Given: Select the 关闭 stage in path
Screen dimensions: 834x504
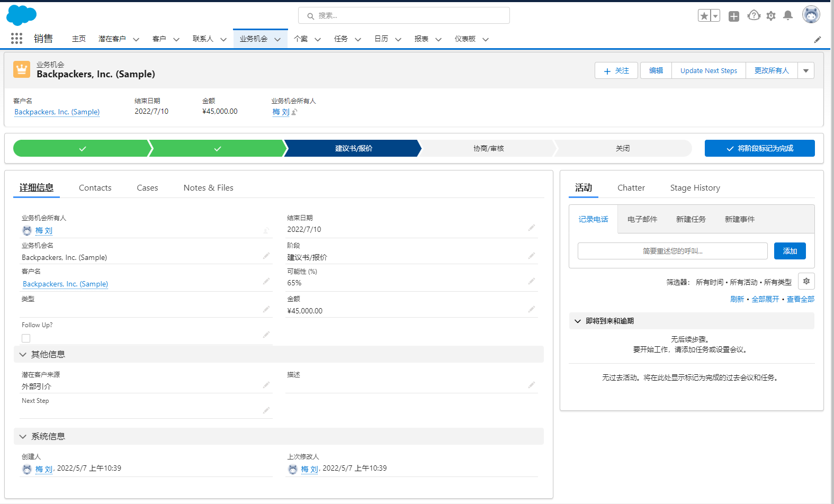Looking at the screenshot, I should (623, 148).
